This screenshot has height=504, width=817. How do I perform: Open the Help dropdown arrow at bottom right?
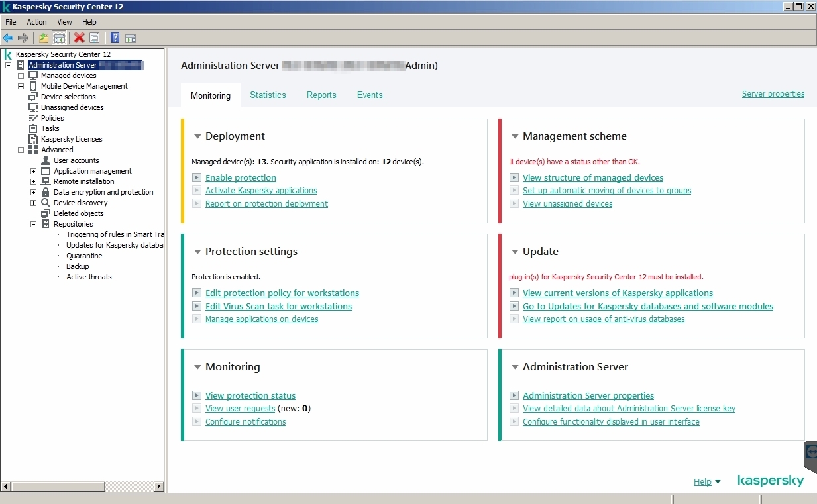click(x=718, y=482)
